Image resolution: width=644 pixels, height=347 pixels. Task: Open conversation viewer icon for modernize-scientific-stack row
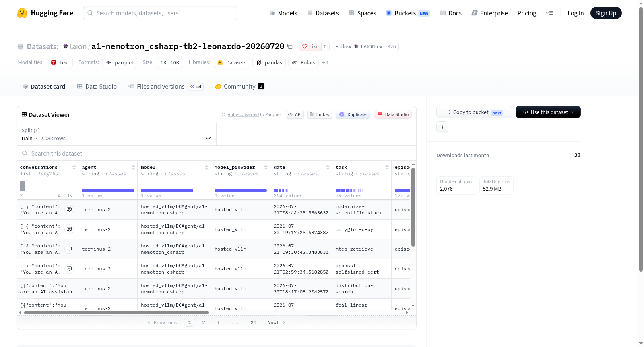click(69, 210)
